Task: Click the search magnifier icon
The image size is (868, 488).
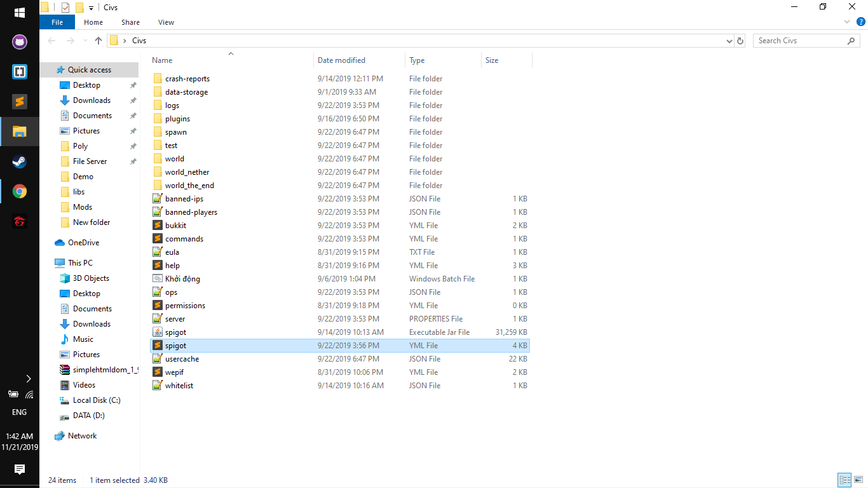Action: click(x=851, y=41)
